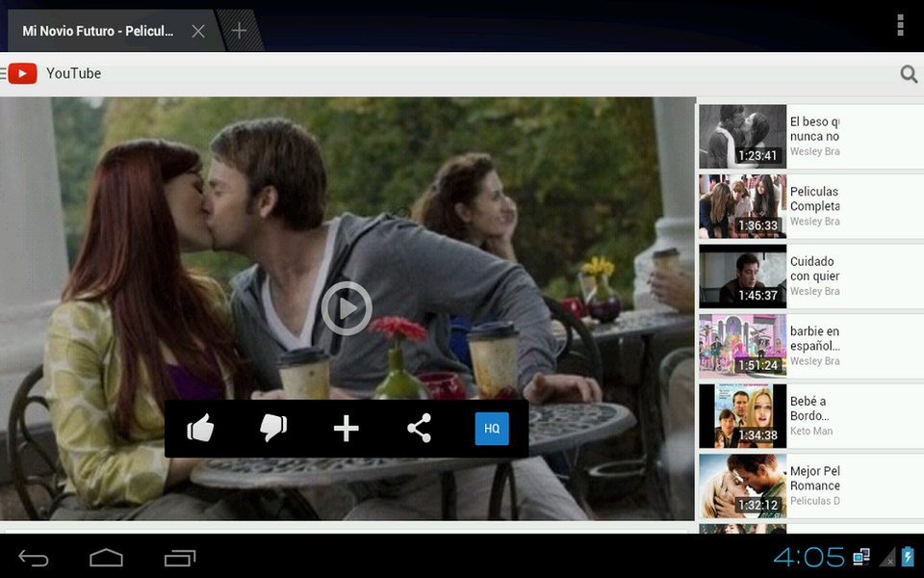Open a new browser tab

[x=239, y=30]
